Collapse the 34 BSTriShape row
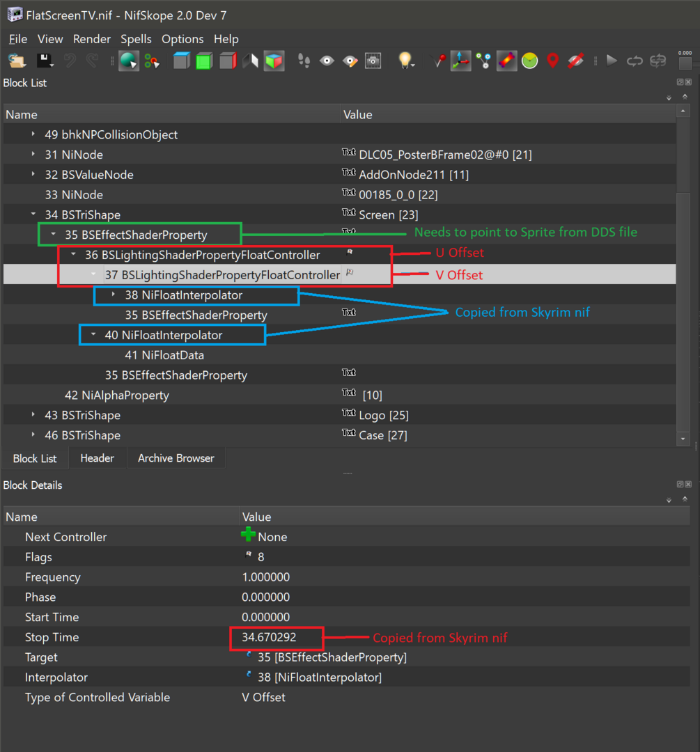The height and width of the screenshot is (752, 700). pos(33,214)
